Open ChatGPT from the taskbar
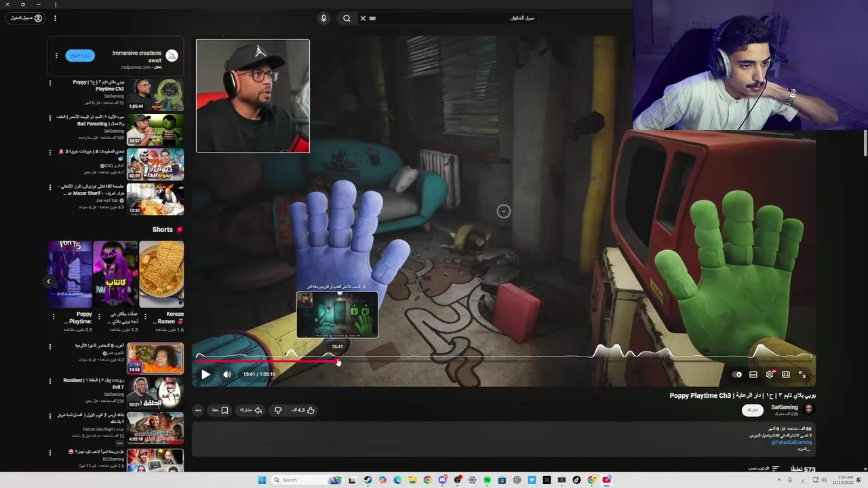 click(517, 480)
